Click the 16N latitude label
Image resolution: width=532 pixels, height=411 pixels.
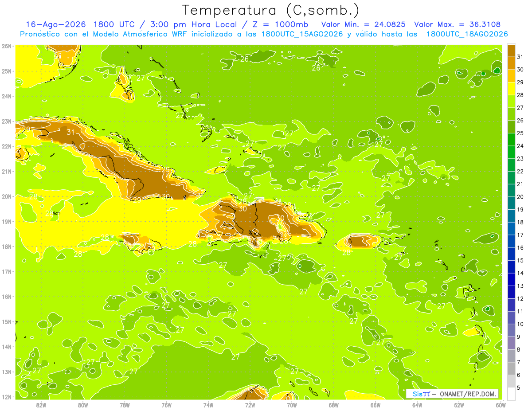7,297
